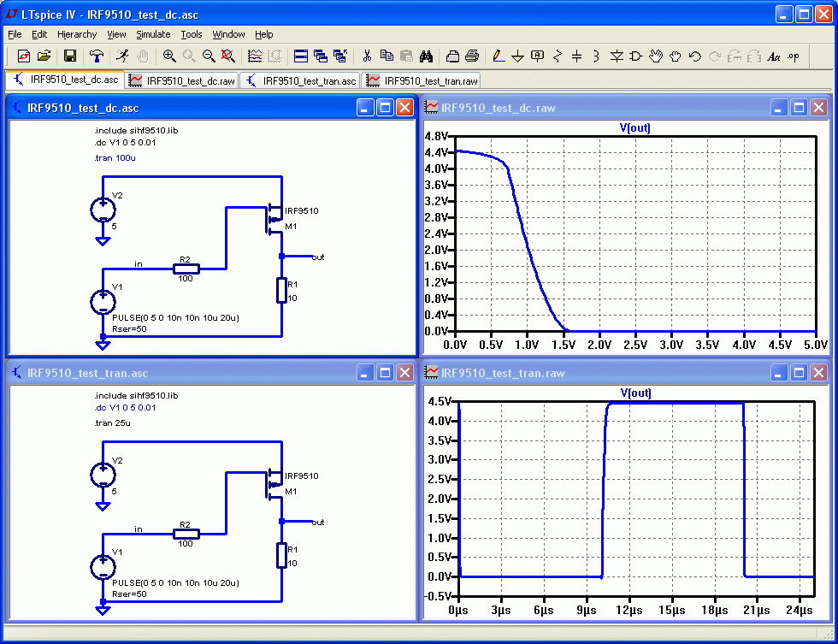Select the Inductor component tool
Screen dimensions: 838x644
(x=597, y=56)
